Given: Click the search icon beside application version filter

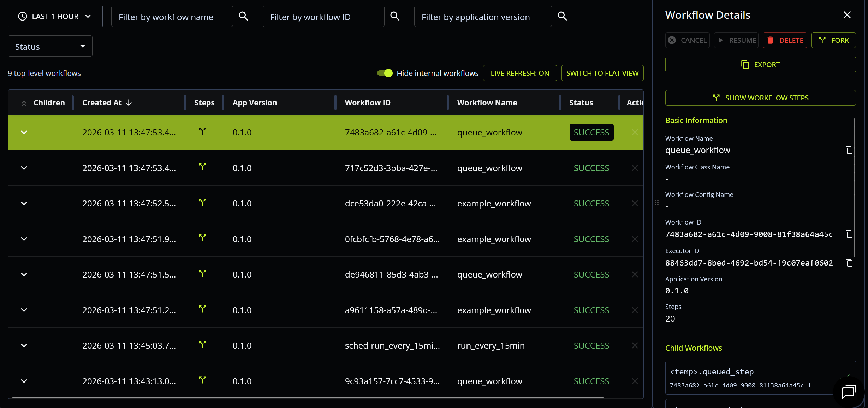Looking at the screenshot, I should tap(562, 16).
